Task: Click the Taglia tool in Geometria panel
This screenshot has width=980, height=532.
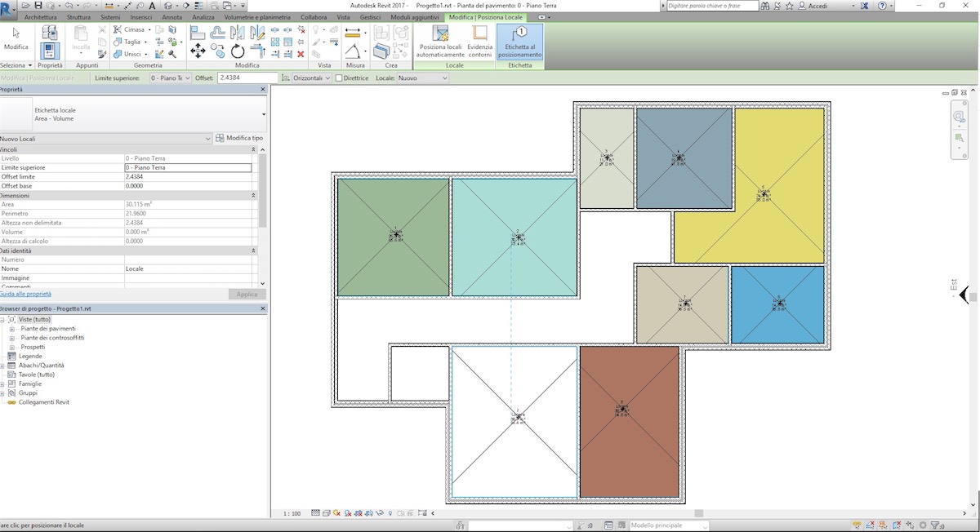Action: pos(131,41)
